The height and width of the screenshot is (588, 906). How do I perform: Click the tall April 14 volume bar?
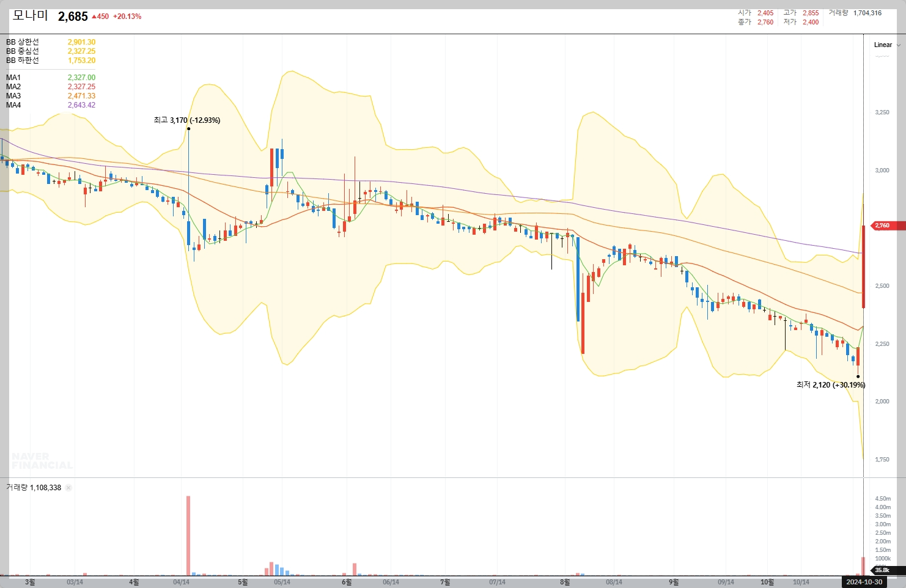pos(188,535)
